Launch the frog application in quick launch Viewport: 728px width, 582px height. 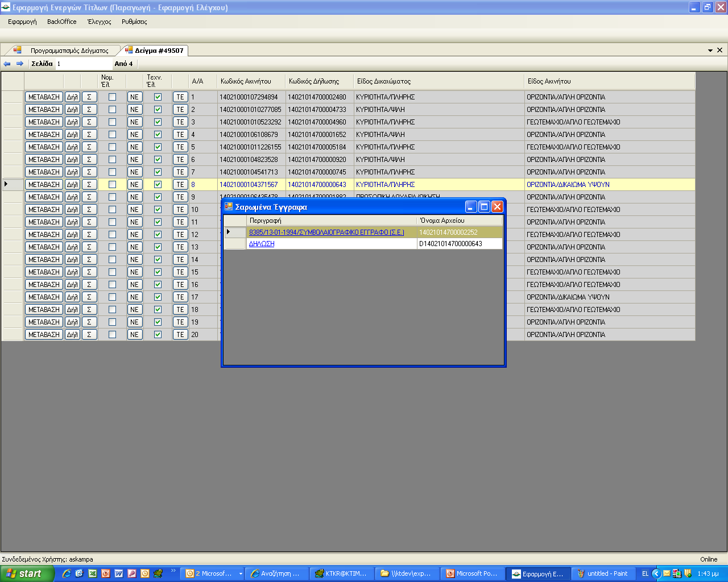158,573
